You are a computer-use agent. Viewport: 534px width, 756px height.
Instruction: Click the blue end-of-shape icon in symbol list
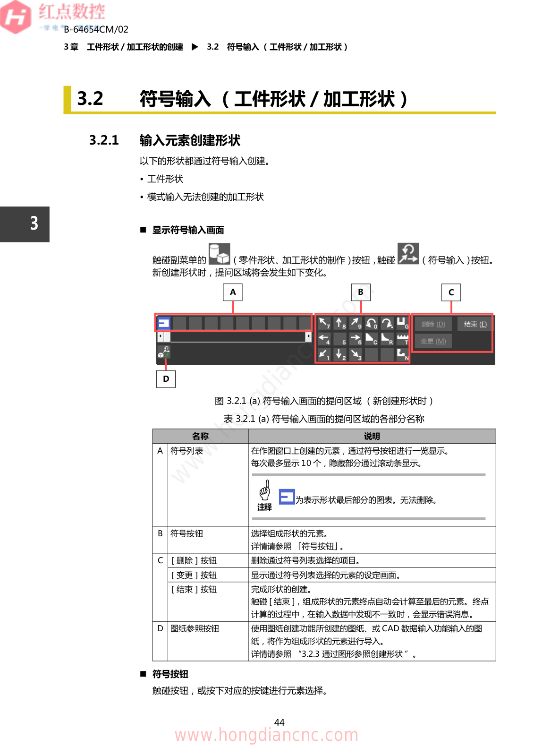164,323
